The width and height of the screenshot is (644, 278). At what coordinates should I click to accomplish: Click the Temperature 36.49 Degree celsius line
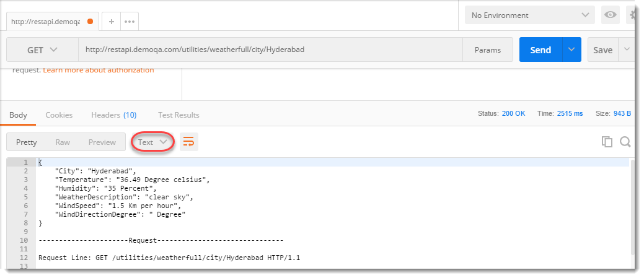[x=132, y=180]
